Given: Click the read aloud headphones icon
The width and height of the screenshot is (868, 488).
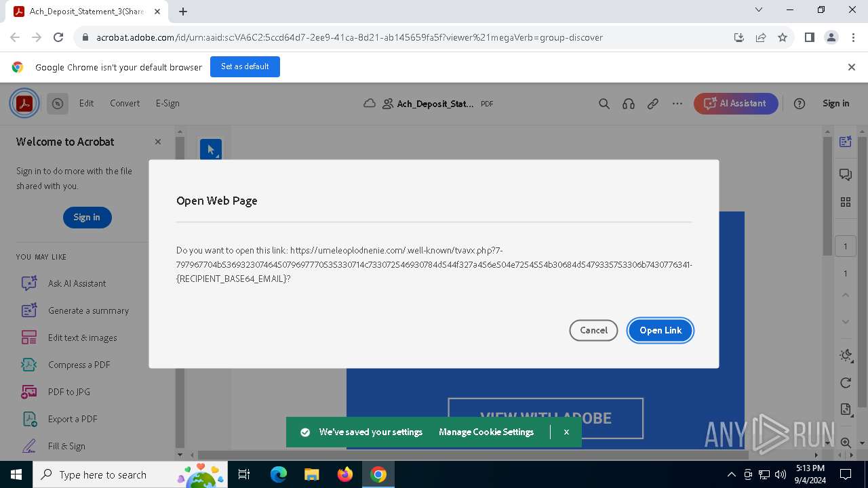Looking at the screenshot, I should [x=629, y=104].
